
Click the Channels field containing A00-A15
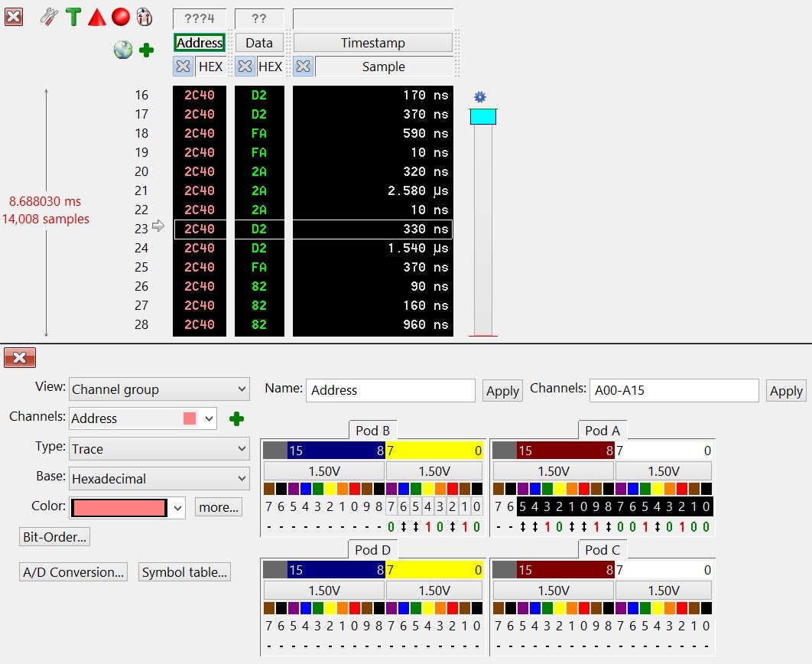tap(674, 390)
